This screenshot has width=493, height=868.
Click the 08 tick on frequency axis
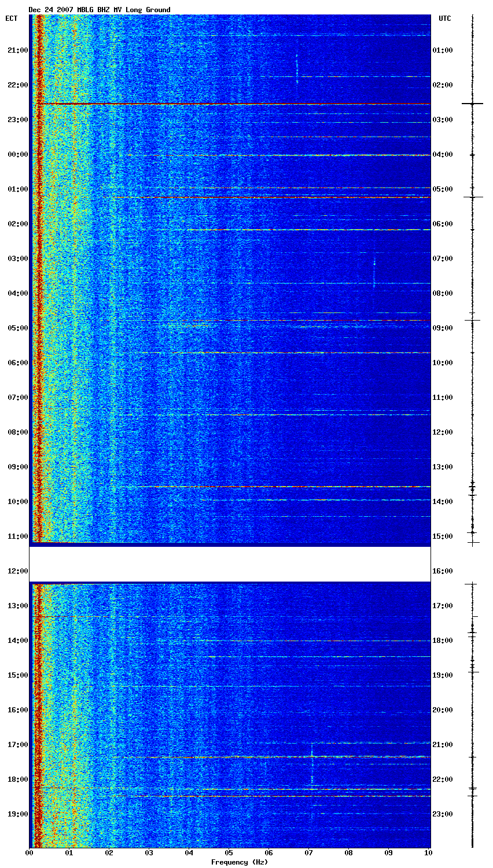coord(348,853)
